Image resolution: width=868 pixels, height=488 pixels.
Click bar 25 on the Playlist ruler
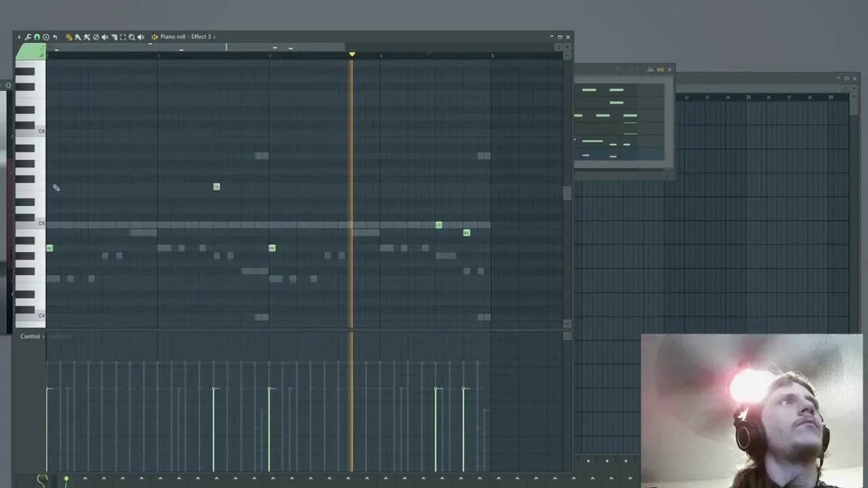749,98
